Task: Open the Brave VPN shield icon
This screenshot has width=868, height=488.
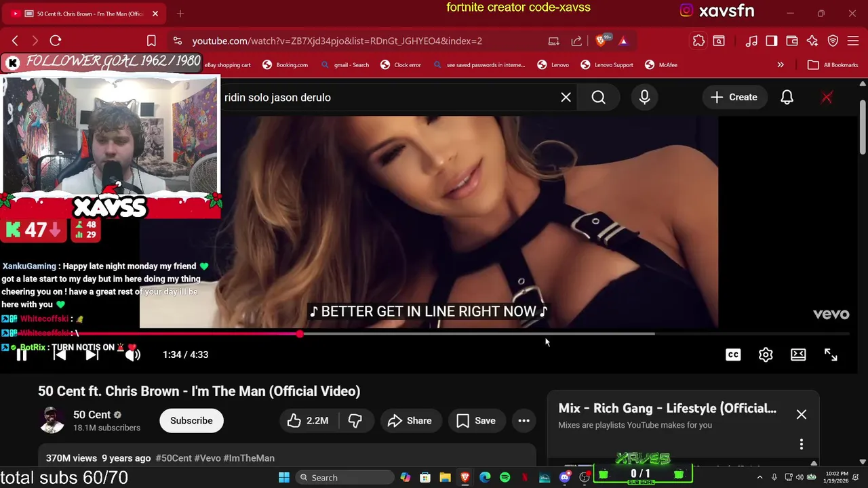Action: click(833, 41)
